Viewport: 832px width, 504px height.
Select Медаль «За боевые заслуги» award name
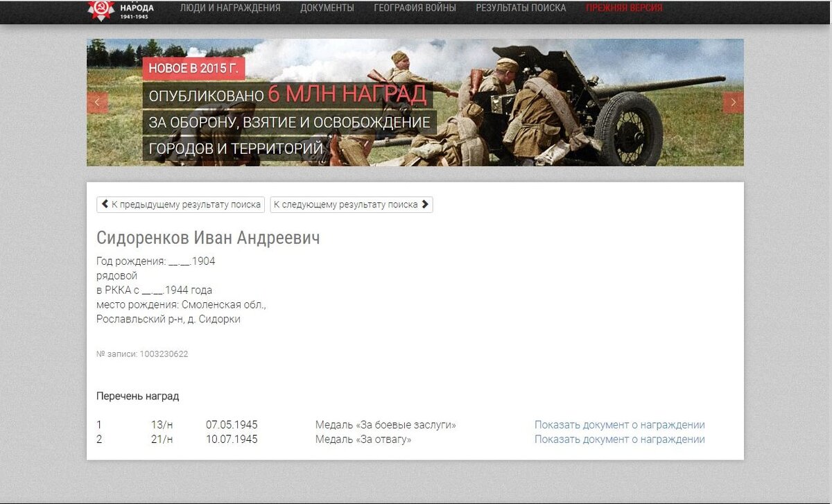point(385,425)
